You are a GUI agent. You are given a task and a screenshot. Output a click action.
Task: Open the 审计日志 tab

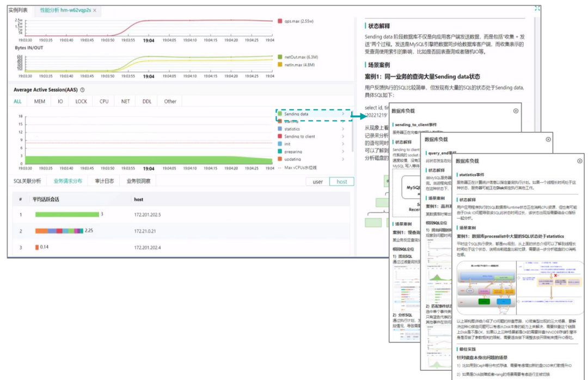point(104,181)
